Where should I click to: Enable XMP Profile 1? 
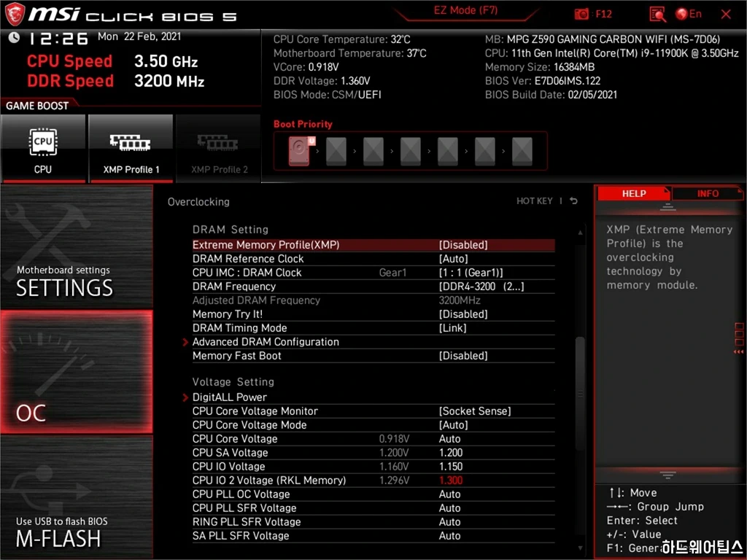point(131,148)
